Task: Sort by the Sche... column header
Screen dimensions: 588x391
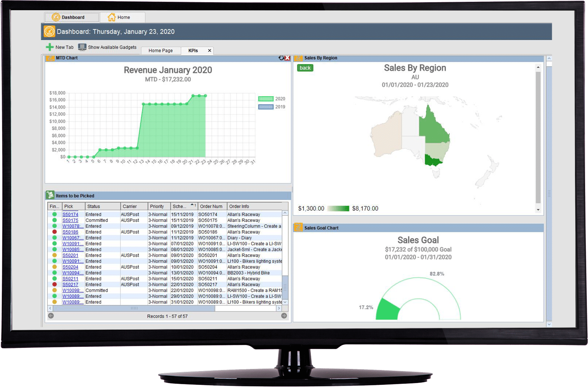Action: coord(184,206)
